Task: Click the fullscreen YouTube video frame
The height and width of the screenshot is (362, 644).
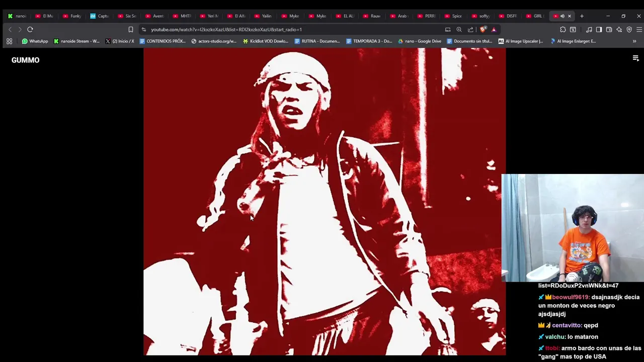Action: tap(325, 202)
